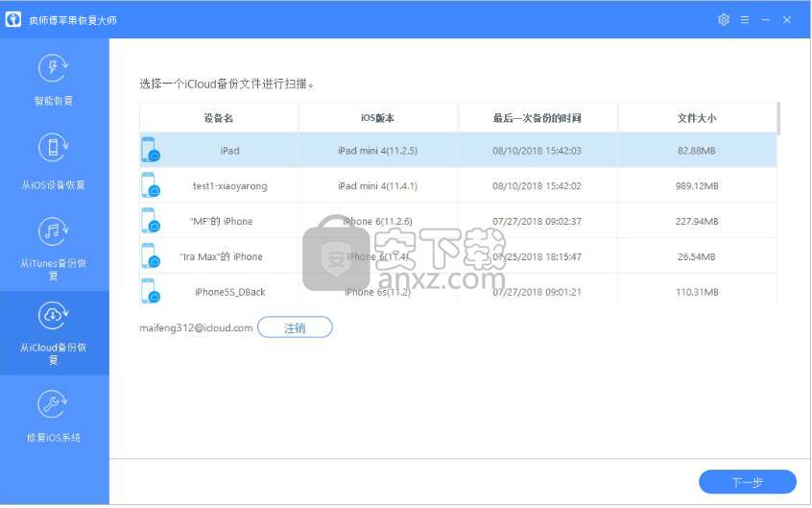Open the 从iTunes备份恢复 sidebar label

54,269
